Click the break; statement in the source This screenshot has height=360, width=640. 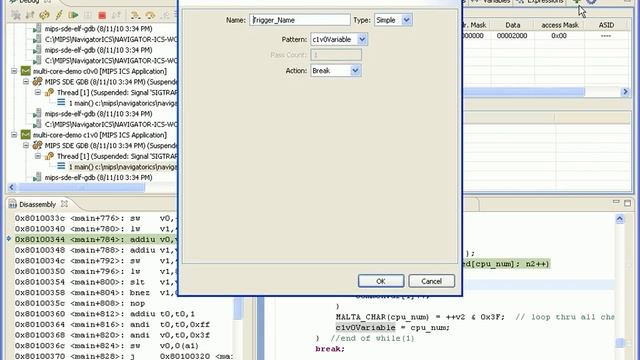pos(330,349)
